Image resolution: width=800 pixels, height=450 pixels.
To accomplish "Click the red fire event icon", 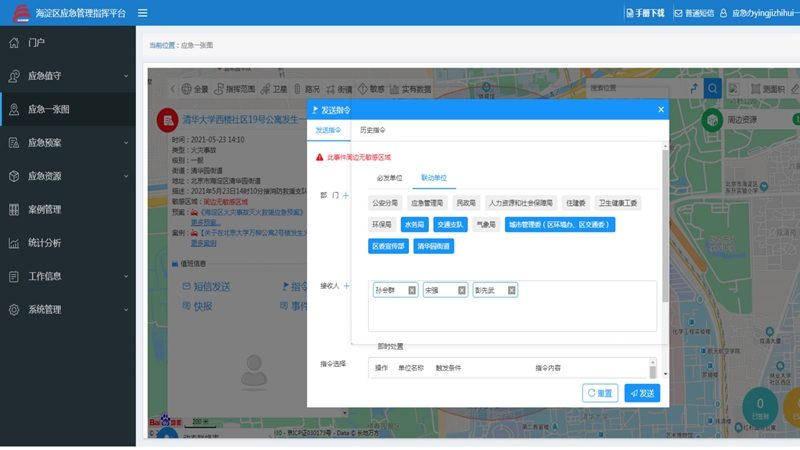I will pyautogui.click(x=167, y=120).
